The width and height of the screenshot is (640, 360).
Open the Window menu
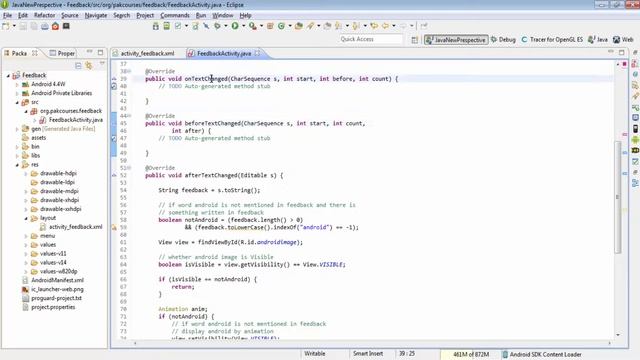(222, 16)
